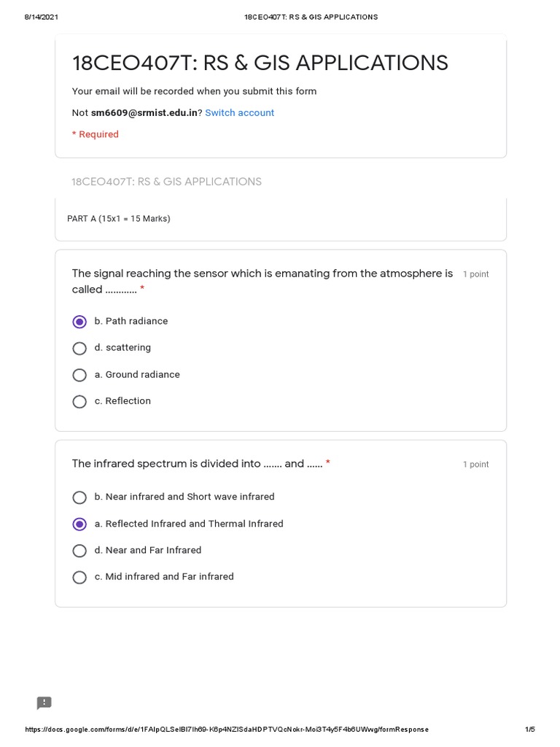Click the infrared spectrum question text
The image size is (560, 747).
[x=197, y=464]
